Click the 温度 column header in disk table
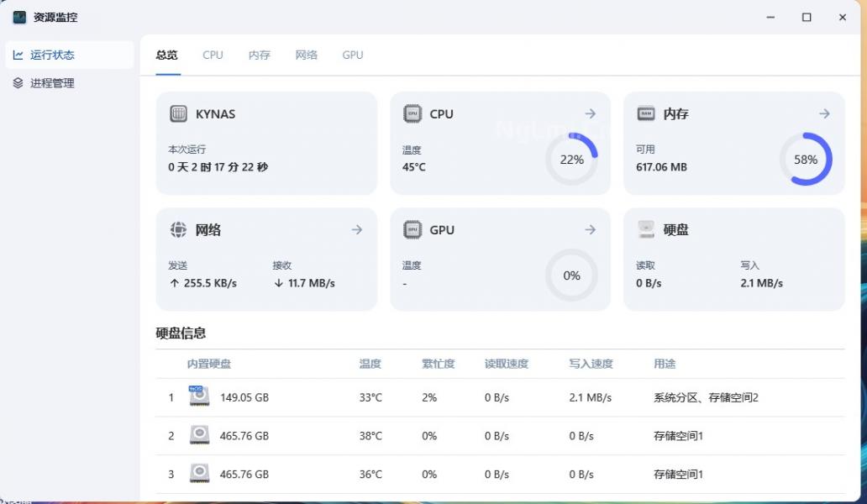The width and height of the screenshot is (867, 504). 370,364
